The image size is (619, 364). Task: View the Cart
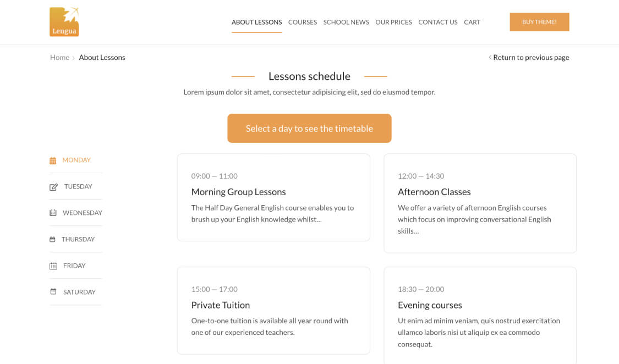point(472,22)
